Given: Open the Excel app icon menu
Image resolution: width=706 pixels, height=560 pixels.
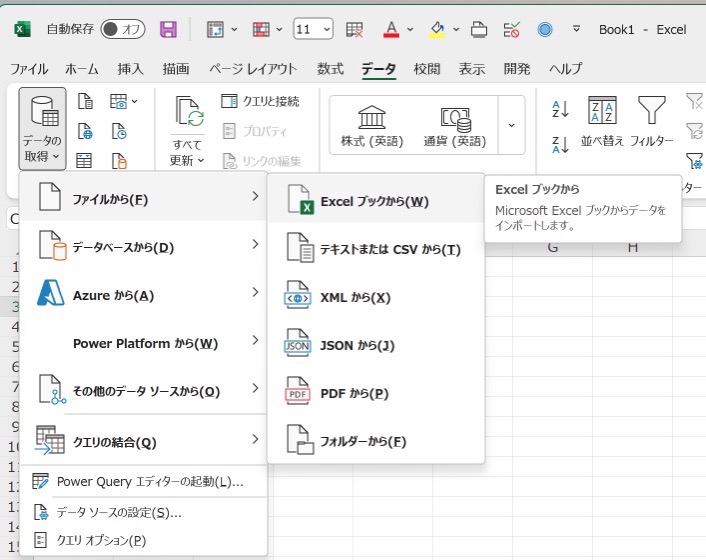Looking at the screenshot, I should (22, 30).
